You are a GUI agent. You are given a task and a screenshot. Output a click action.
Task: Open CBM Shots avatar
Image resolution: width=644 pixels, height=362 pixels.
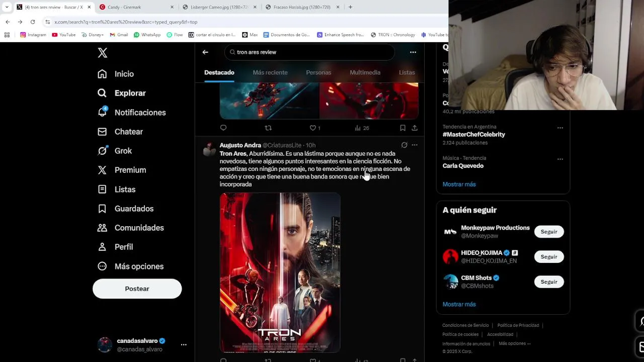point(450,282)
